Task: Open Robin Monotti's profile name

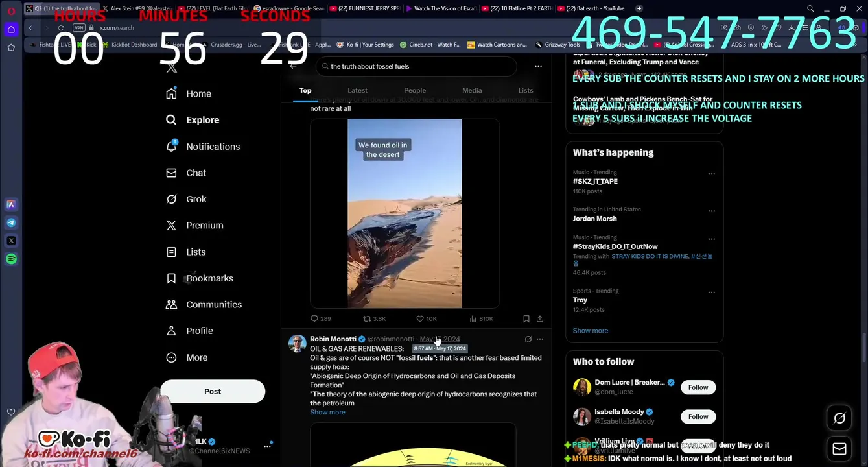Action: [x=333, y=339]
